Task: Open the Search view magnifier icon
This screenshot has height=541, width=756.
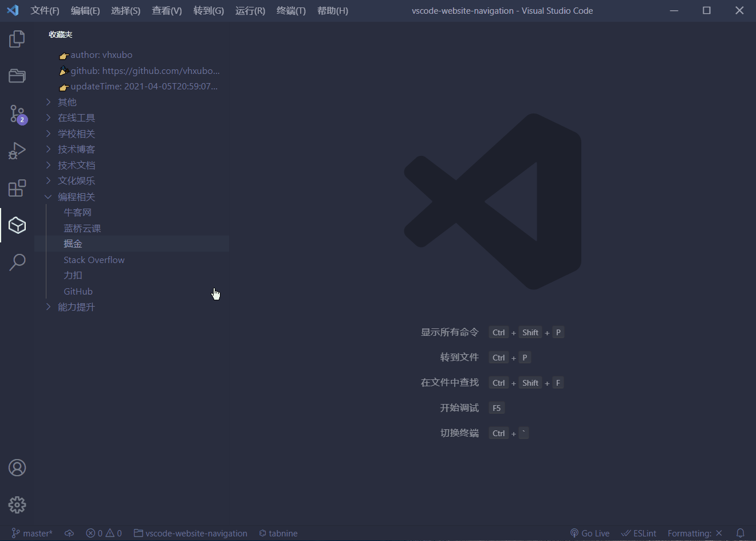Action: pyautogui.click(x=17, y=262)
